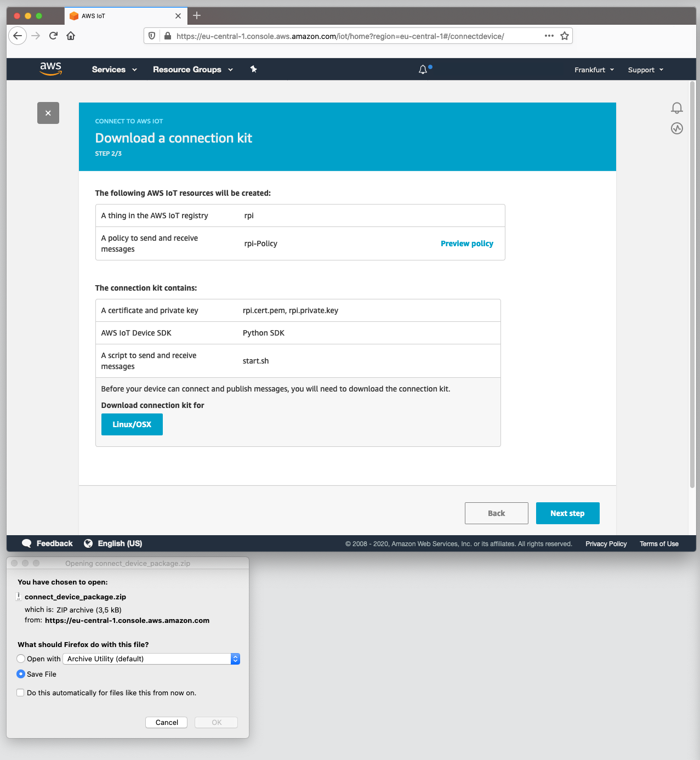
Task: Click Preview policy link
Action: tap(467, 243)
